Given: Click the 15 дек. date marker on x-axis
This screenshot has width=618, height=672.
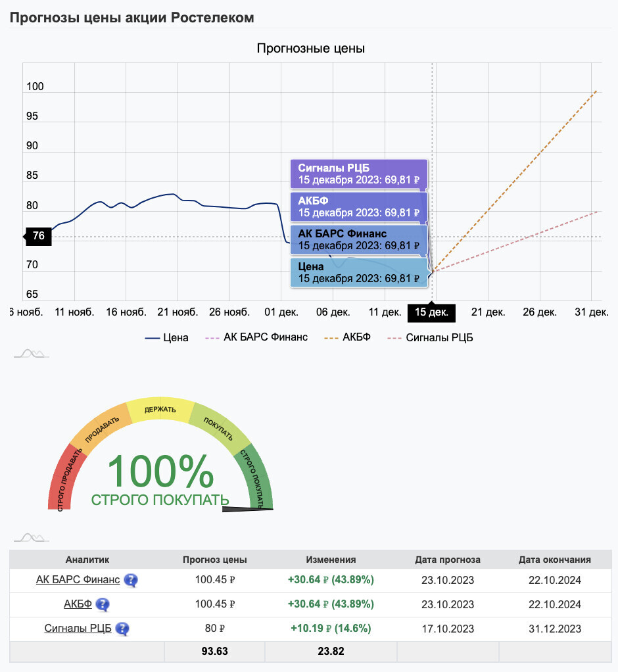Looking at the screenshot, I should 431,312.
